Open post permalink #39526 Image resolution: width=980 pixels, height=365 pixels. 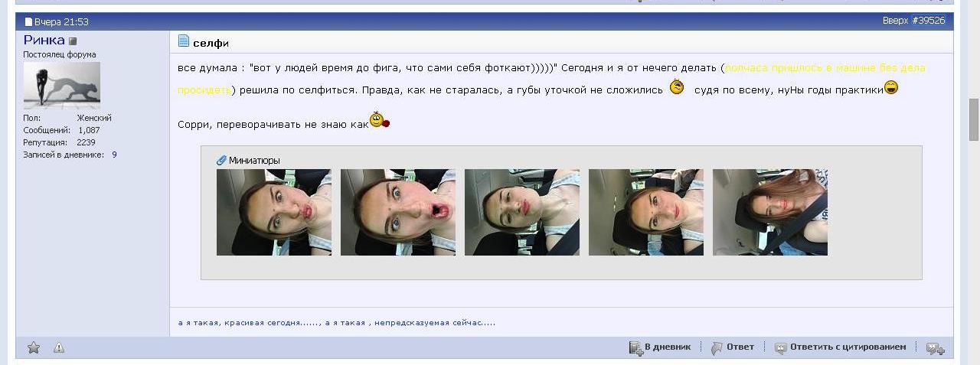(x=929, y=21)
